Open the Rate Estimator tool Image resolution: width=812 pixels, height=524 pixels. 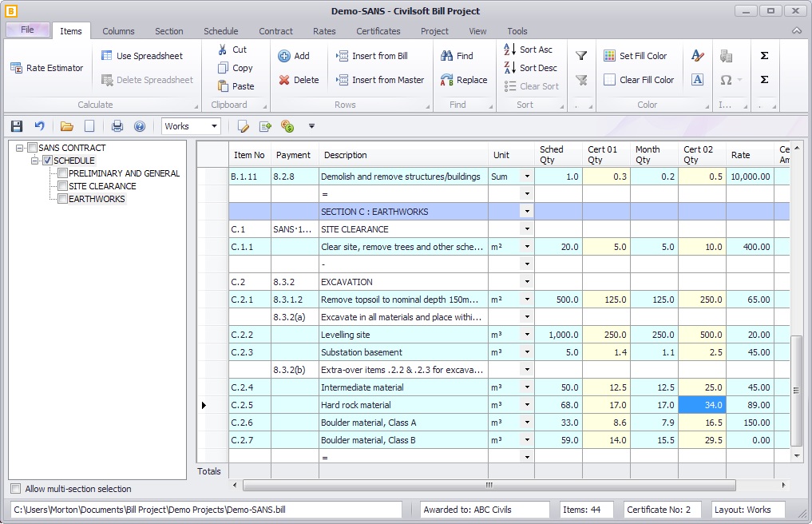tap(47, 68)
